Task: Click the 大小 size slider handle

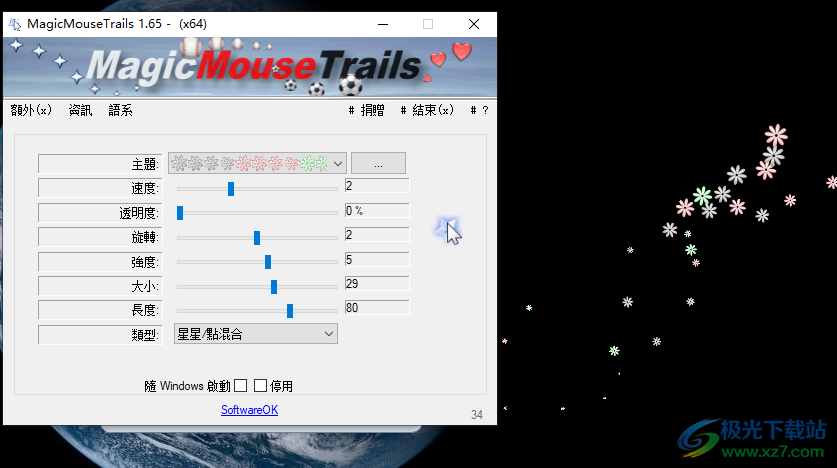Action: [x=274, y=287]
